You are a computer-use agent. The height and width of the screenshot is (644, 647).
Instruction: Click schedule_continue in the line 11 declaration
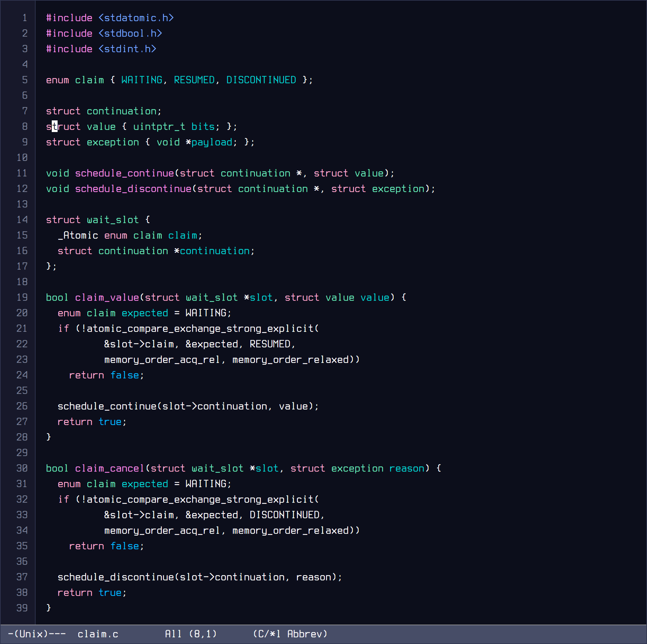(x=125, y=173)
